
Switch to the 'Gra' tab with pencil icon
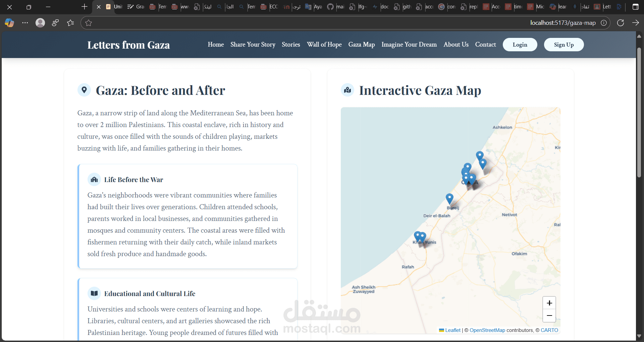pyautogui.click(x=136, y=7)
